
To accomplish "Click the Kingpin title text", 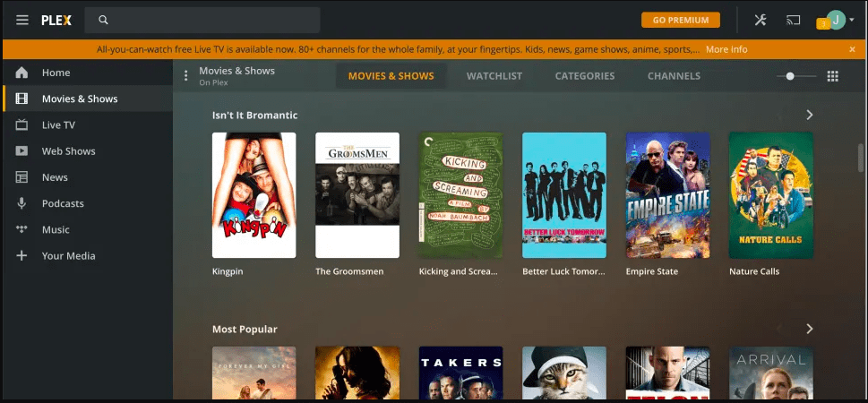I will [228, 271].
